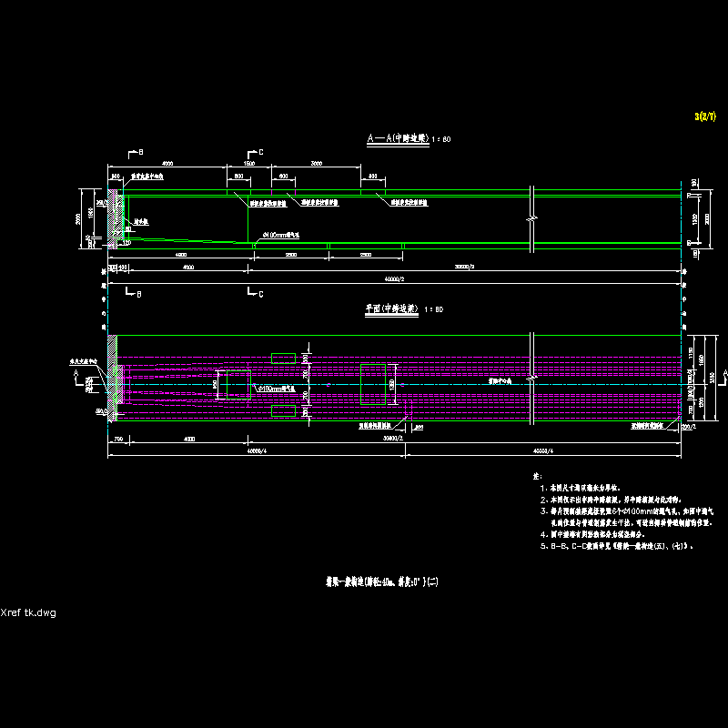Select the break line symbol in the plan view

click(532, 378)
